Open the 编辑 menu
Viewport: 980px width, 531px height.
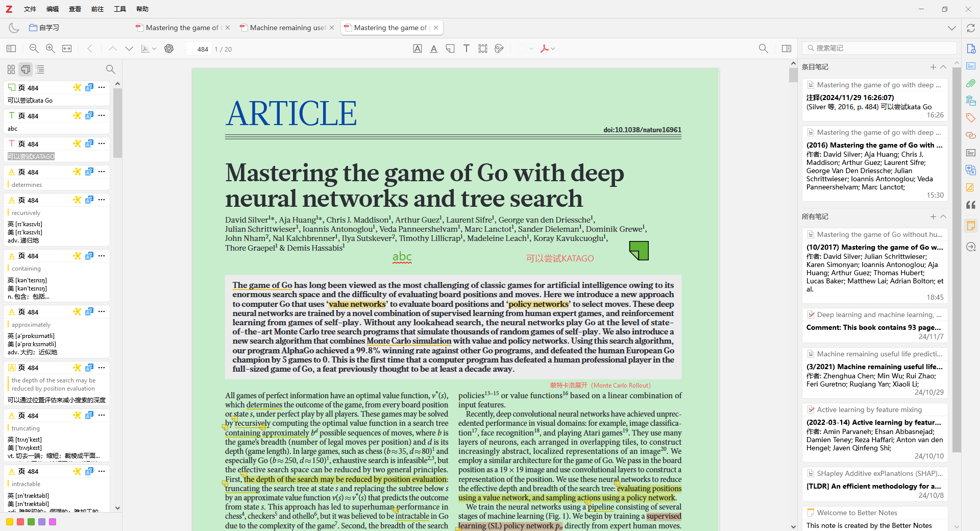click(53, 9)
